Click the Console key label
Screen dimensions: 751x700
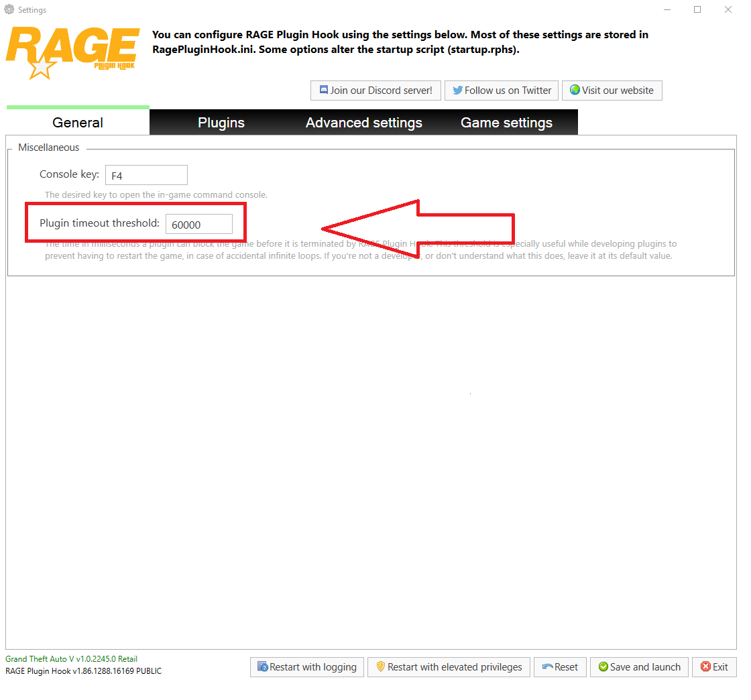70,174
